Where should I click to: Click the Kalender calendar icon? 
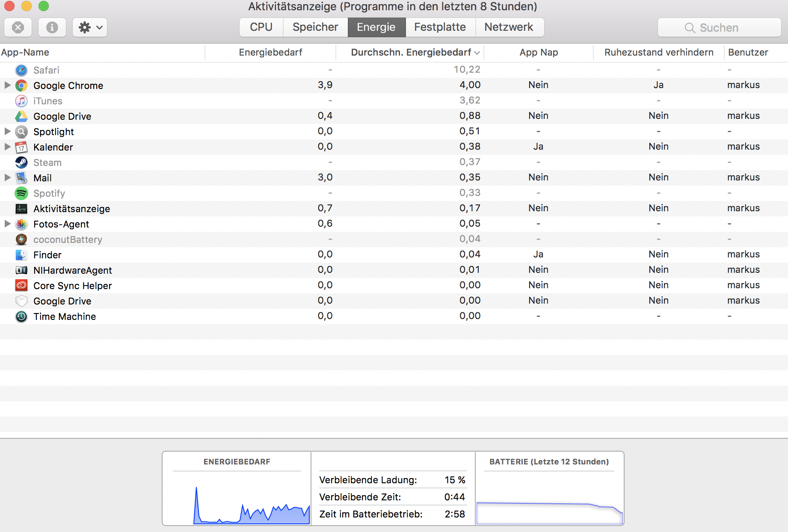21,147
